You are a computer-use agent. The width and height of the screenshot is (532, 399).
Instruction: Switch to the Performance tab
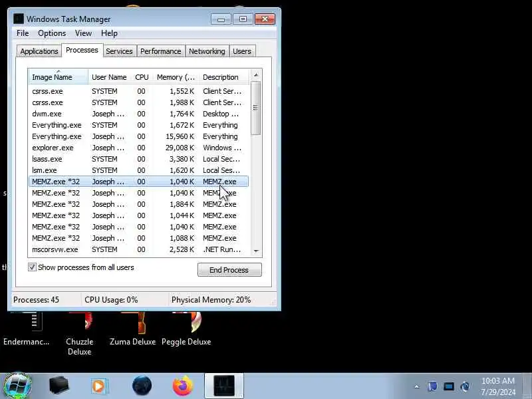click(161, 51)
